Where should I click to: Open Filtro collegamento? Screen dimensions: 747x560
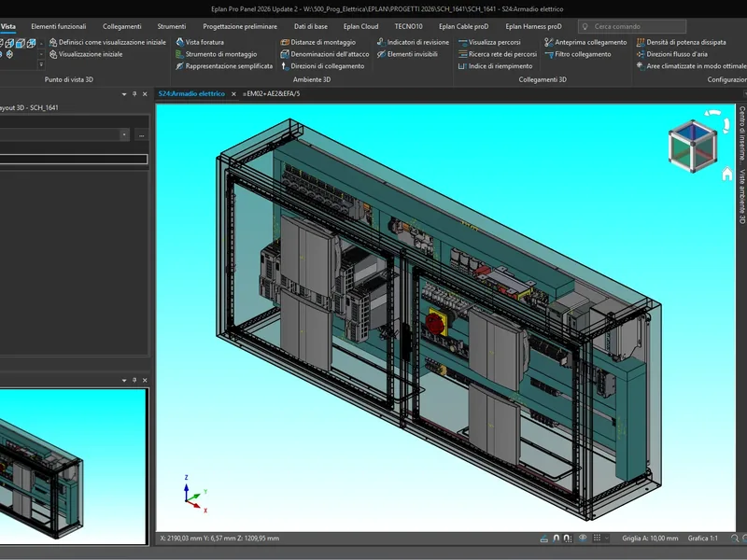click(577, 54)
